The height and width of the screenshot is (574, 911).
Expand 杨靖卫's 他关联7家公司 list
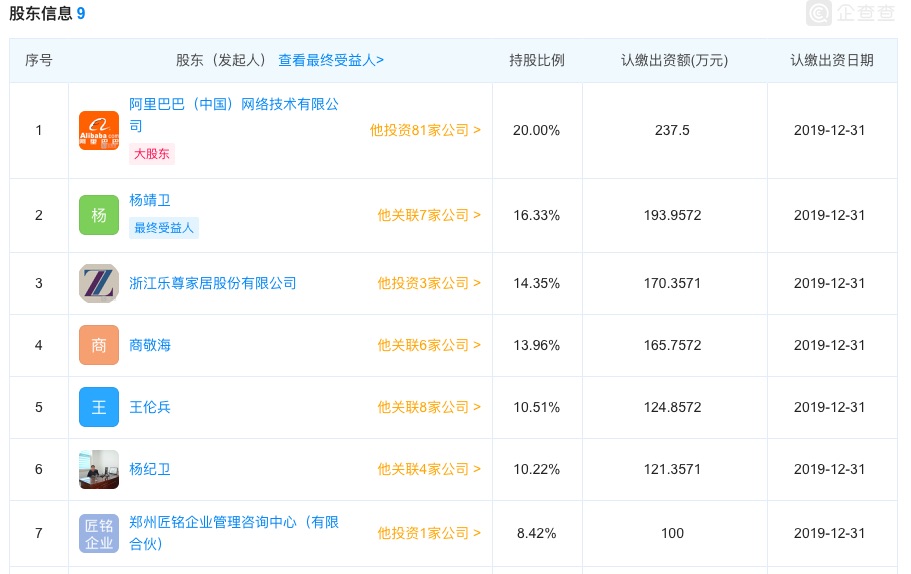[x=429, y=215]
